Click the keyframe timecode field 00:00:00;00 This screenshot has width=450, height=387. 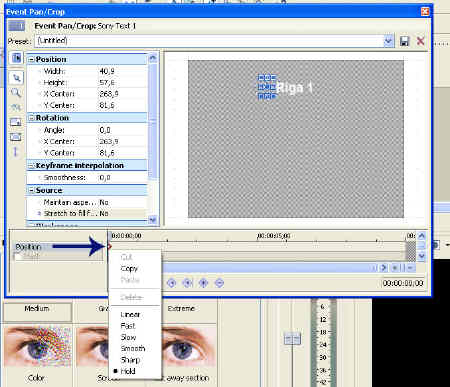pyautogui.click(x=403, y=283)
